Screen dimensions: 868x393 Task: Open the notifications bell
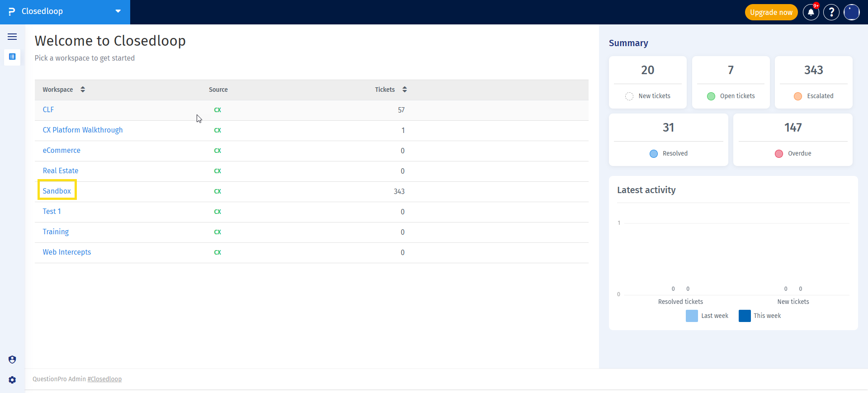pos(811,12)
